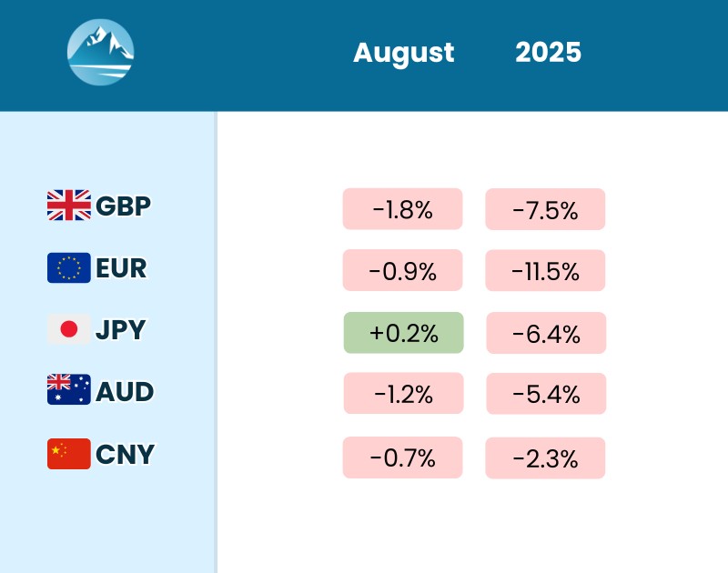
Task: Click AUD August value -1.2%
Action: pos(403,394)
